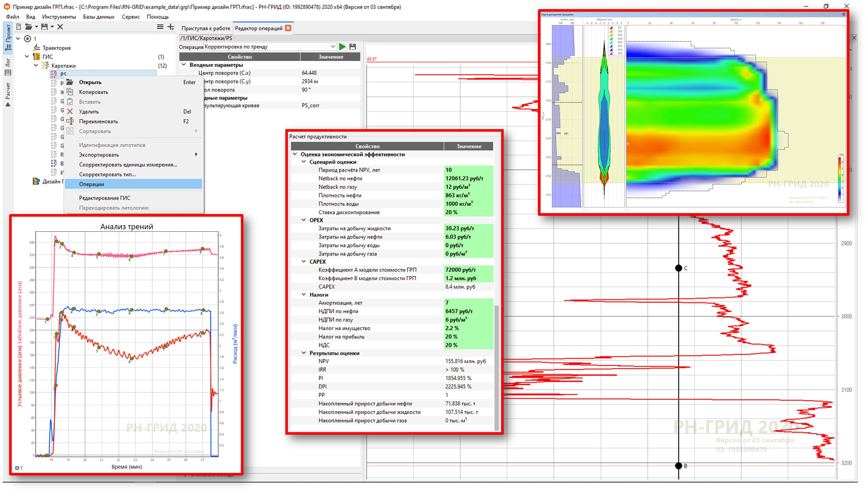Click the RN-GRID app icon in title bar
This screenshot has width=868, height=494.
pyautogui.click(x=7, y=7)
